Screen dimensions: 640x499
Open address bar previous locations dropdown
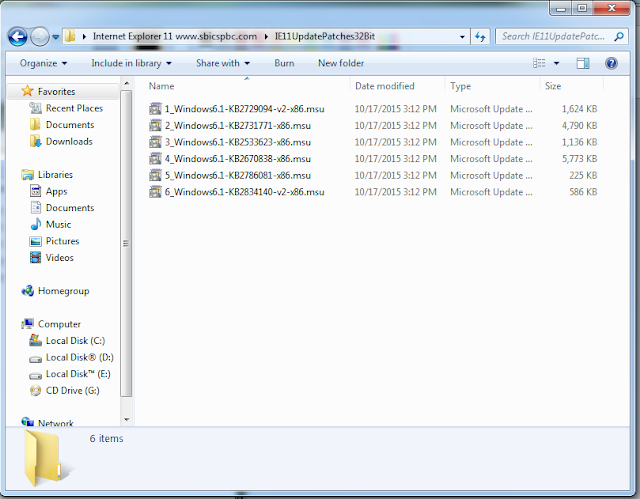(462, 37)
